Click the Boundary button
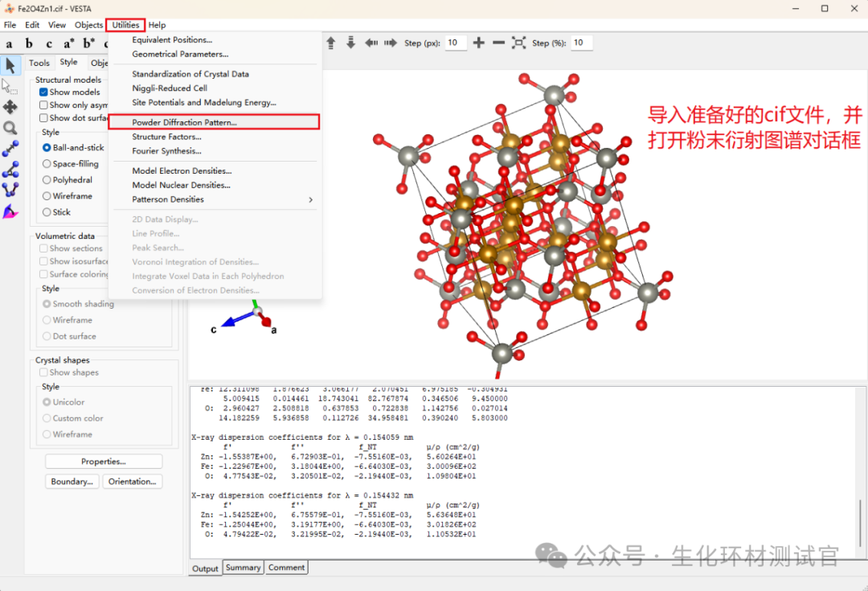Screen dimensions: 868x591 [x=72, y=482]
